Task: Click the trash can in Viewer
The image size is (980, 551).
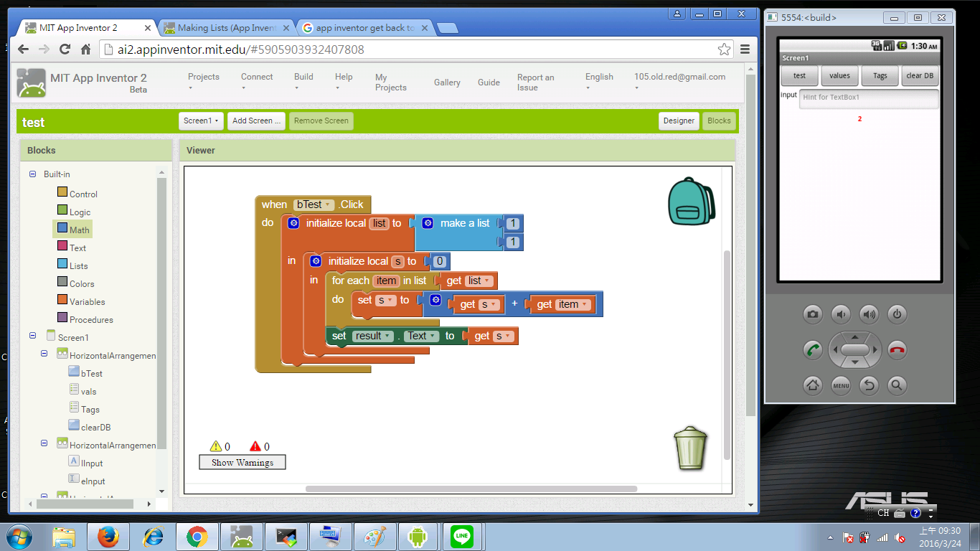Action: [x=690, y=448]
